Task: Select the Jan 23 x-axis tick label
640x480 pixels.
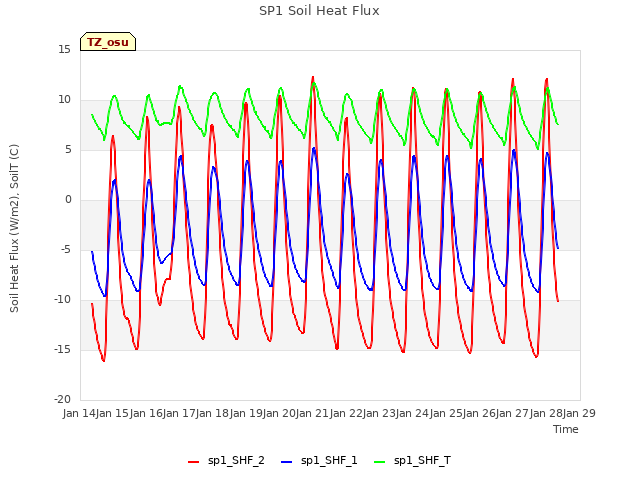Action: pos(379,413)
